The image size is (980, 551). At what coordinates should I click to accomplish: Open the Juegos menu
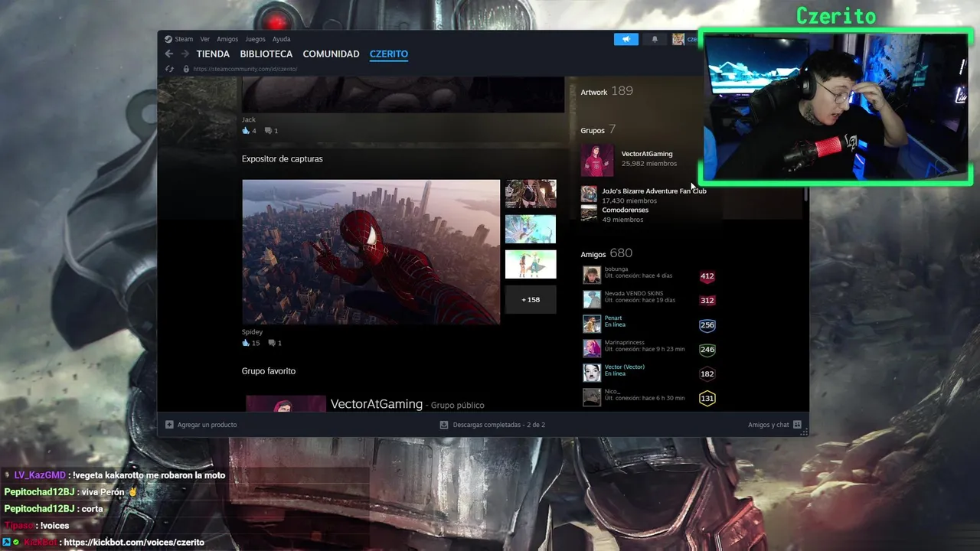click(255, 39)
